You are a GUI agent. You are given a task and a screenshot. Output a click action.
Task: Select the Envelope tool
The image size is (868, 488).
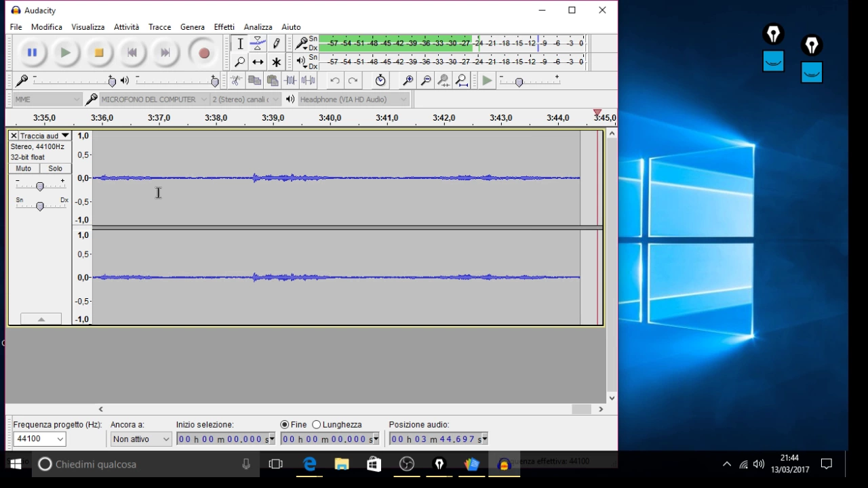(258, 44)
